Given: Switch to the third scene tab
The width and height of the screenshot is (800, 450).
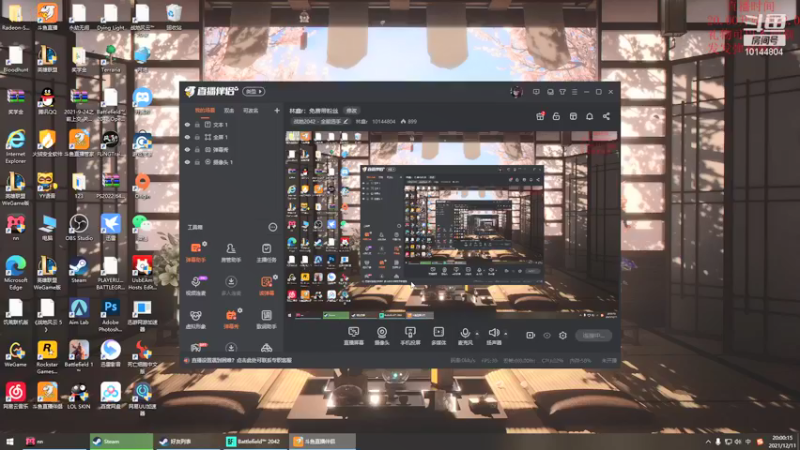Looking at the screenshot, I should tap(251, 110).
